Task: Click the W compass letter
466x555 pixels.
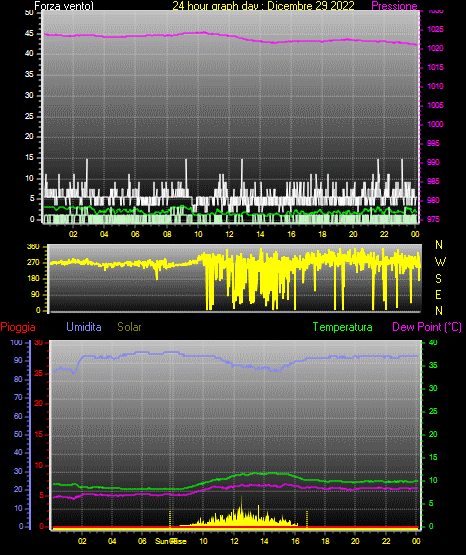Action: 440,262
